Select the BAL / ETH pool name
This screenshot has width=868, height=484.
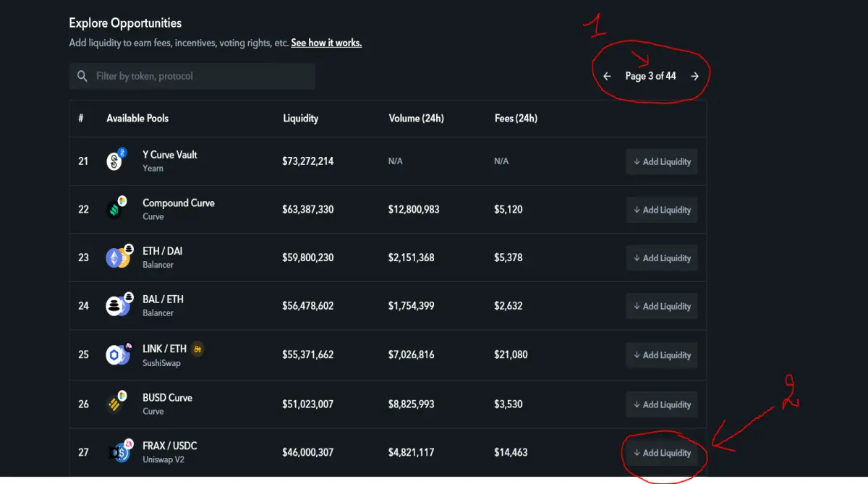coord(163,300)
